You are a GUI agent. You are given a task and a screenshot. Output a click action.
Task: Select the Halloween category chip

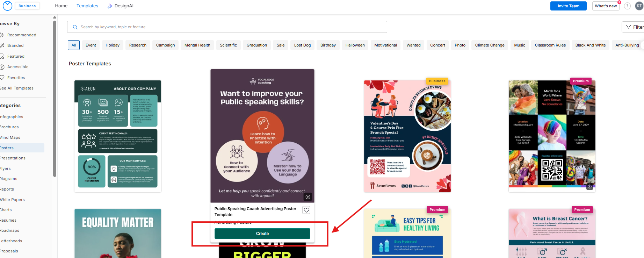point(355,45)
